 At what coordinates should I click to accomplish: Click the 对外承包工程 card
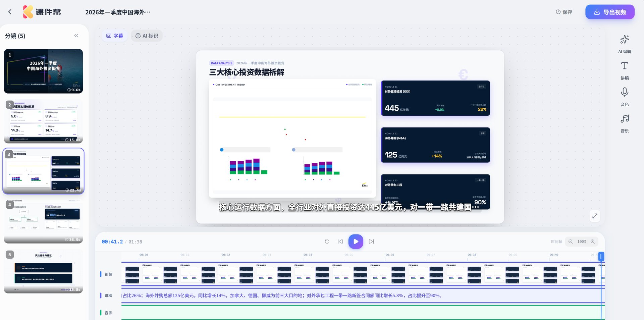coord(435,192)
